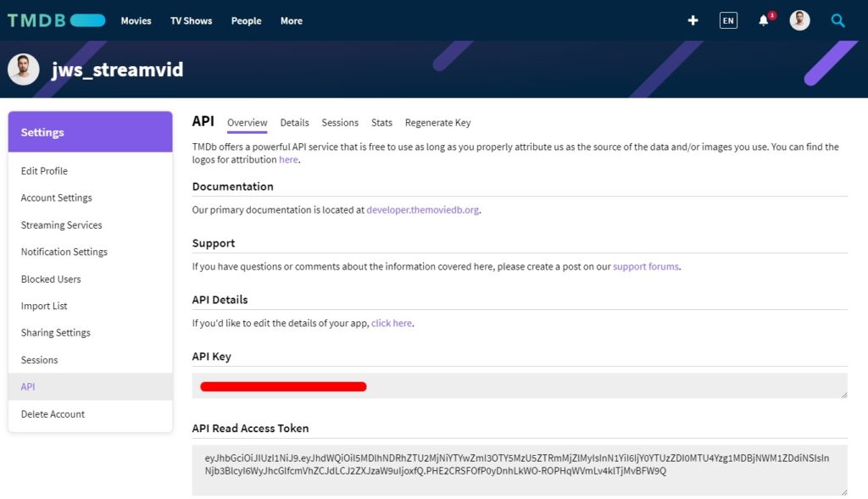Open the Movies menu
The width and height of the screenshot is (868, 499).
[x=136, y=21]
